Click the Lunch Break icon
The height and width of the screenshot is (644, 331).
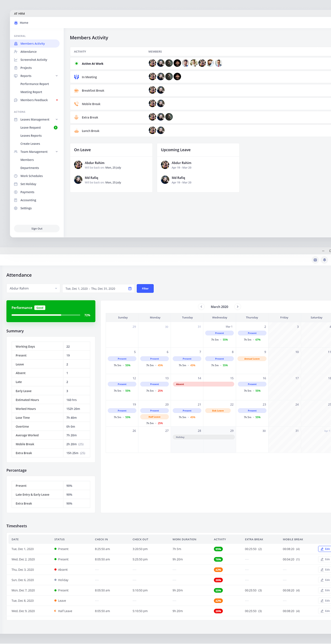coord(76,131)
